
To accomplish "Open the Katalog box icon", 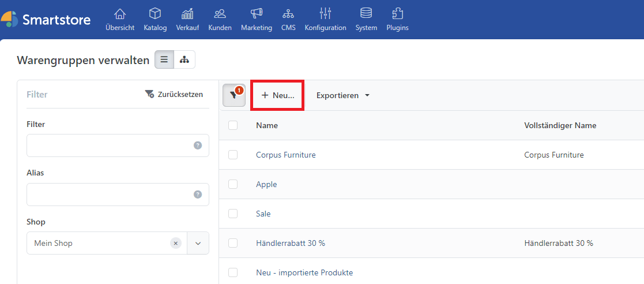I will tap(155, 13).
